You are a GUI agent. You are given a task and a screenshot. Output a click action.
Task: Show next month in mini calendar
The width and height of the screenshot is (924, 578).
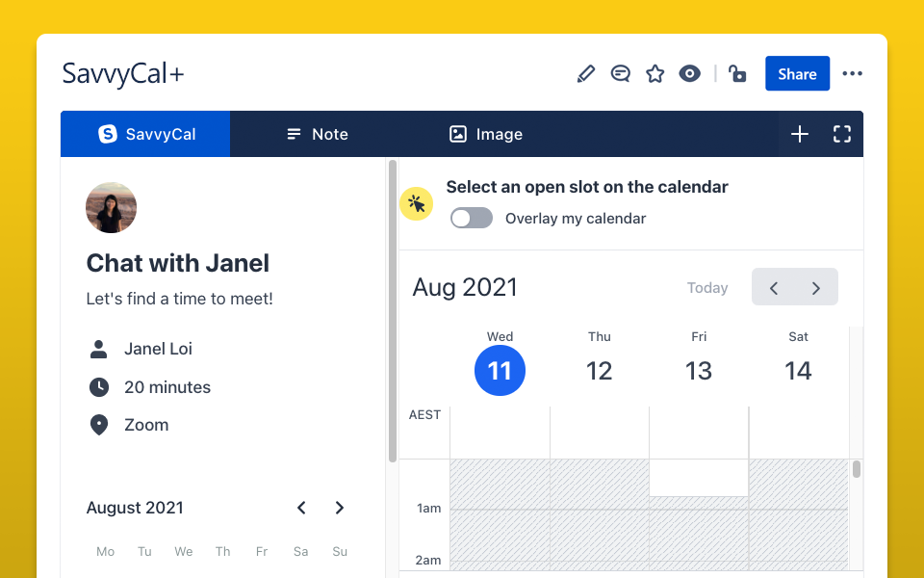[339, 508]
